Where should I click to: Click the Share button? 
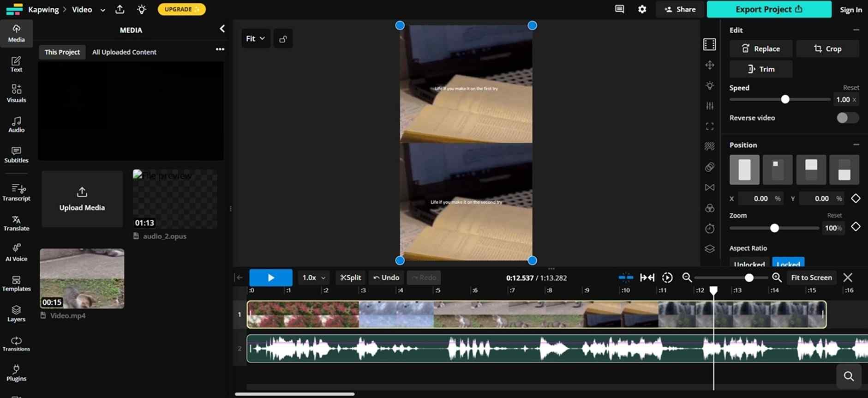click(680, 9)
